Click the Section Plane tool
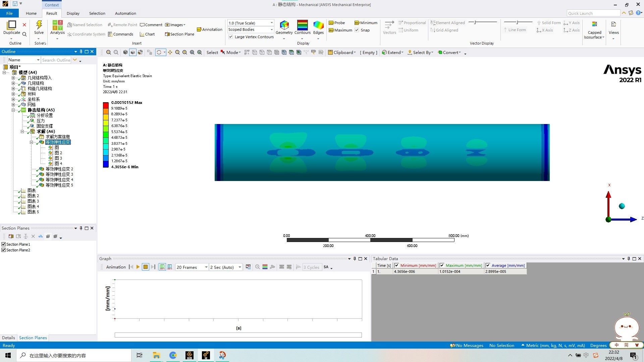 179,34
